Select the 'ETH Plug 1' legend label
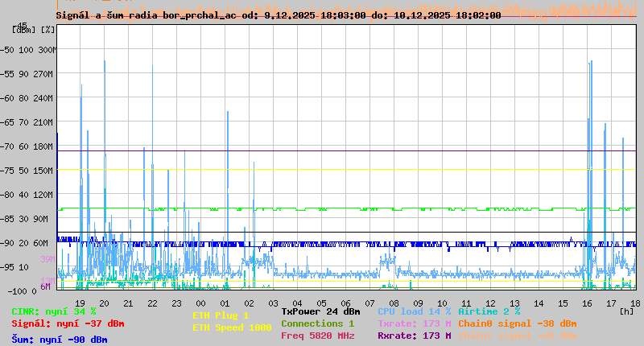644x346 pixels. coord(221,315)
